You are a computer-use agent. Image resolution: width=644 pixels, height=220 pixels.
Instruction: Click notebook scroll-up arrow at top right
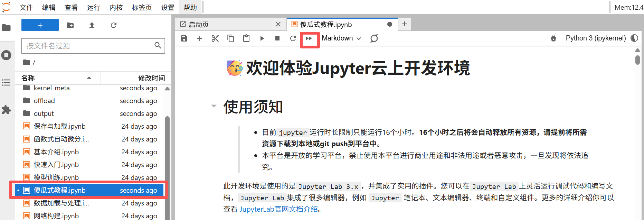tap(637, 50)
